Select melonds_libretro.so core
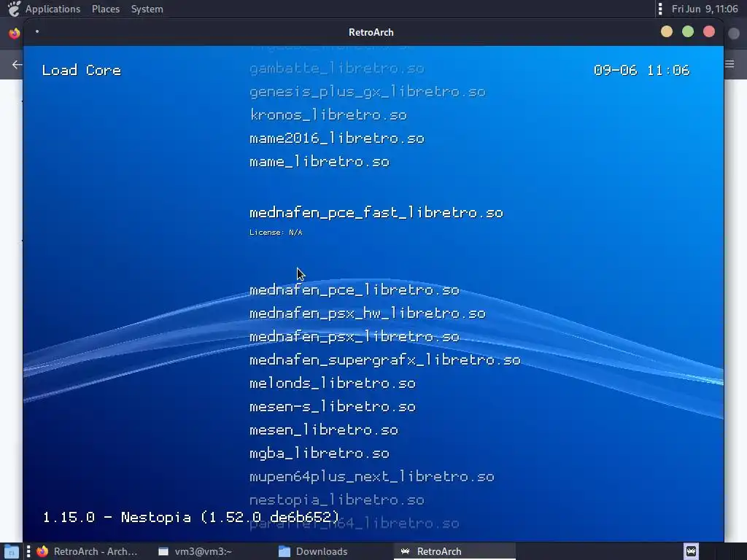Image resolution: width=747 pixels, height=560 pixels. coord(333,383)
